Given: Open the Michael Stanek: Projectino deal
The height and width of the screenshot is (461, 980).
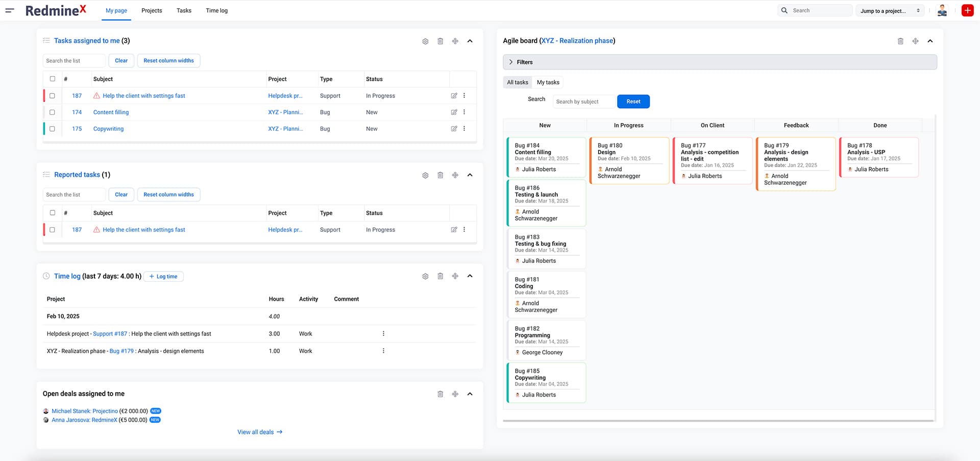Looking at the screenshot, I should pyautogui.click(x=85, y=411).
